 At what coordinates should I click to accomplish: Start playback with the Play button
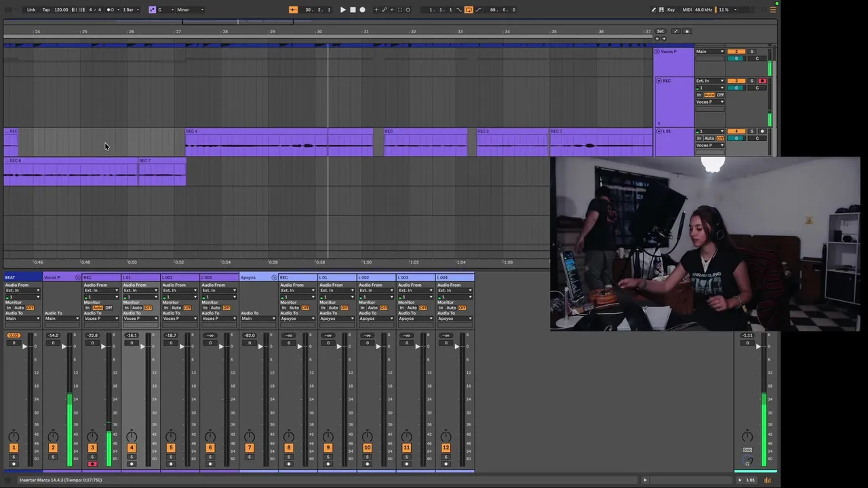click(343, 9)
